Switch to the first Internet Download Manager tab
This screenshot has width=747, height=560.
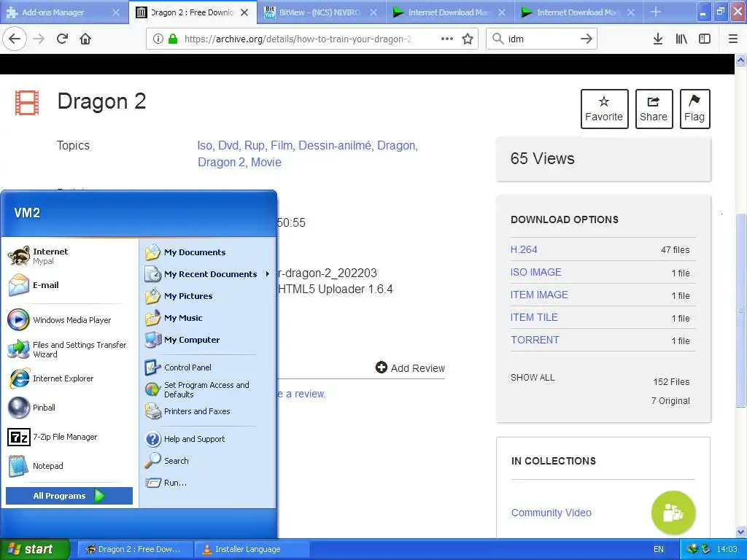pyautogui.click(x=449, y=12)
